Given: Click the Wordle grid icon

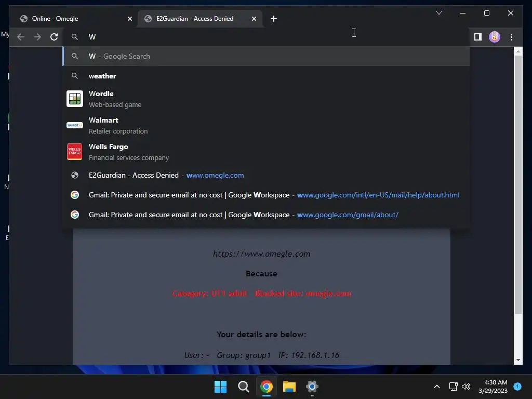Looking at the screenshot, I should tap(75, 99).
